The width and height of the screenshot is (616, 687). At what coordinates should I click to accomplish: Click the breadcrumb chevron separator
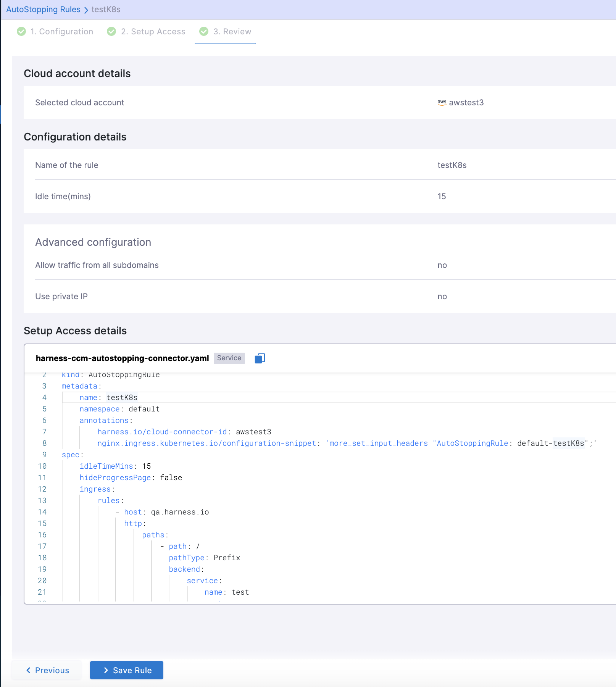(86, 10)
